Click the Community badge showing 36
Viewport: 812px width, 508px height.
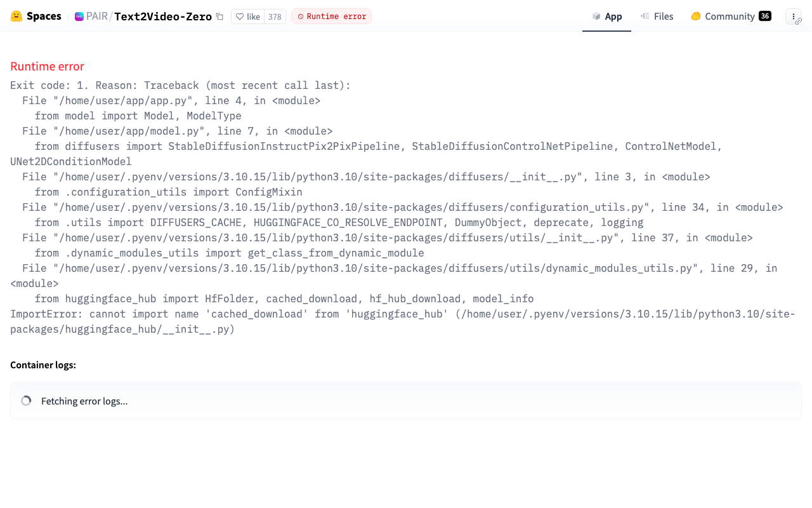tap(765, 17)
